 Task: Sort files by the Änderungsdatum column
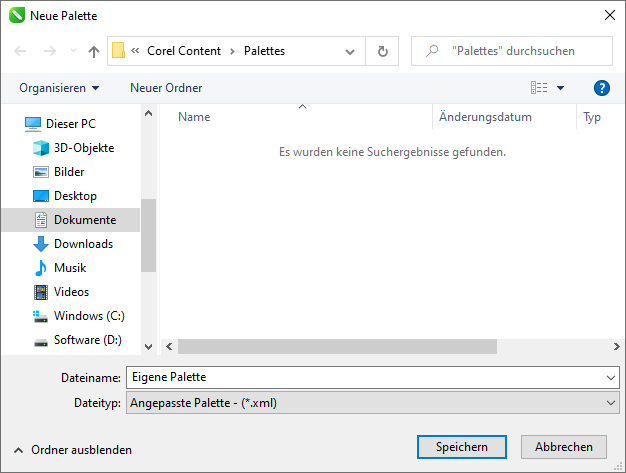pyautogui.click(x=485, y=117)
